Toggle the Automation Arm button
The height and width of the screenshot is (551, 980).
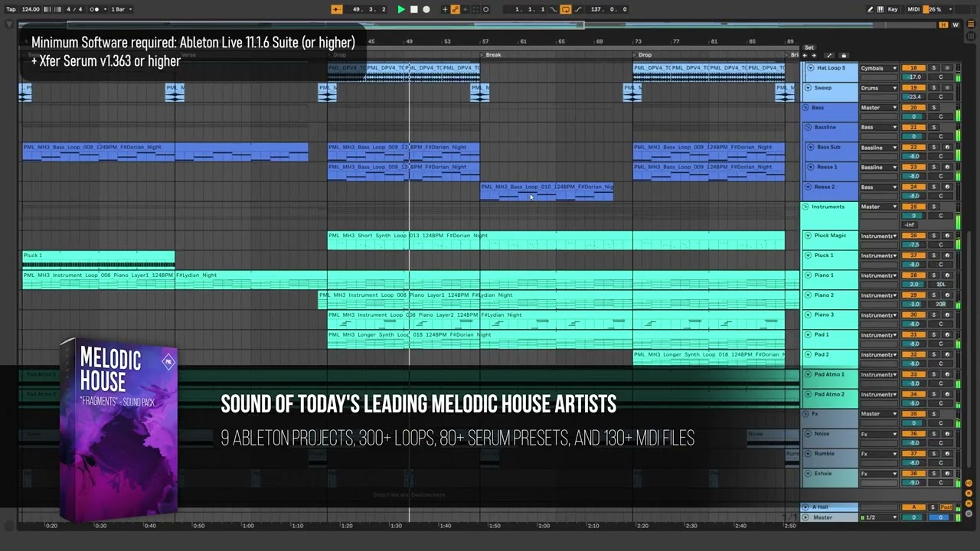point(456,9)
